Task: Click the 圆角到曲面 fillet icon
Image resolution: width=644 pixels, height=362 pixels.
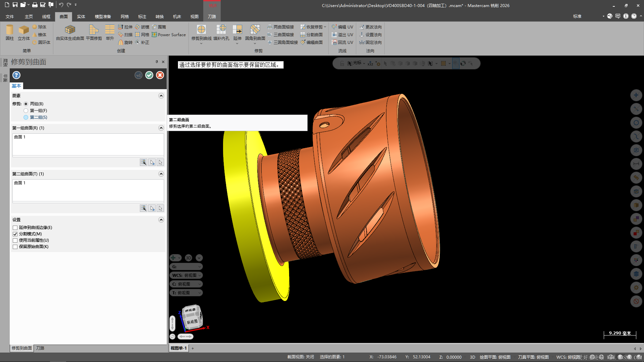Action: point(255,32)
